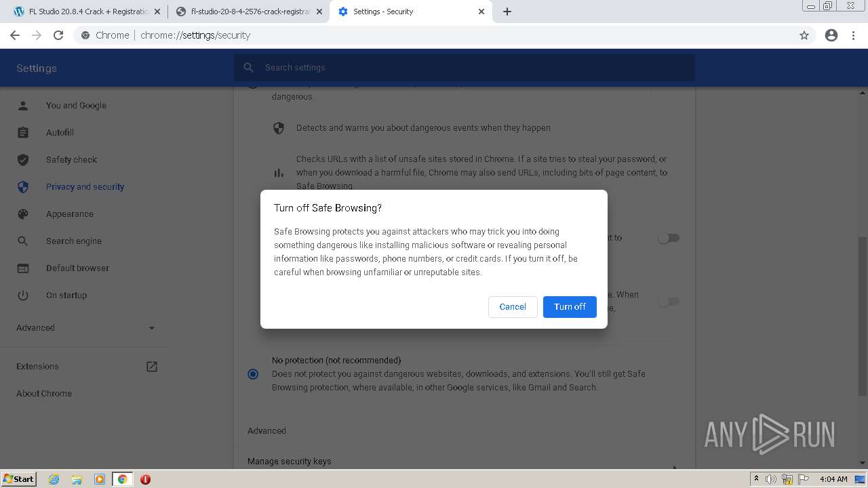Click the volume speaker tray icon
The height and width of the screenshot is (488, 868).
pos(771,479)
